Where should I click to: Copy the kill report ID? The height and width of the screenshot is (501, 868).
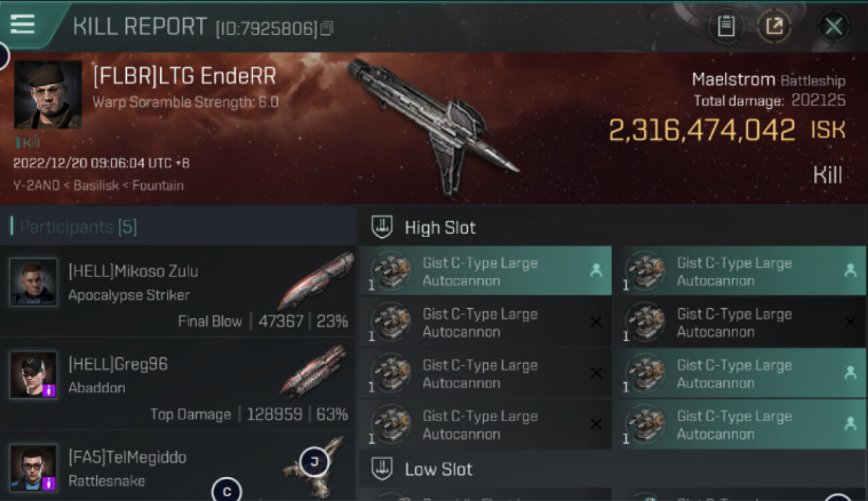327,29
